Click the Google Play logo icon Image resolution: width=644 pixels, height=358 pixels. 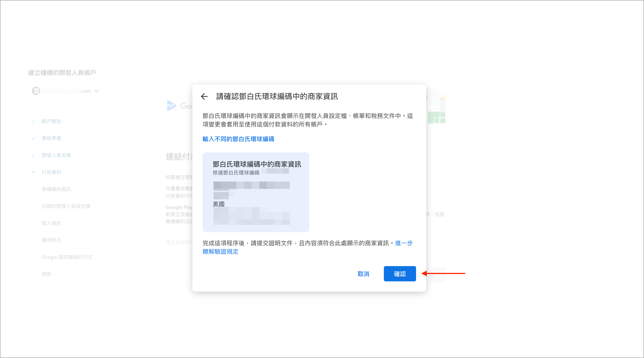click(x=171, y=106)
